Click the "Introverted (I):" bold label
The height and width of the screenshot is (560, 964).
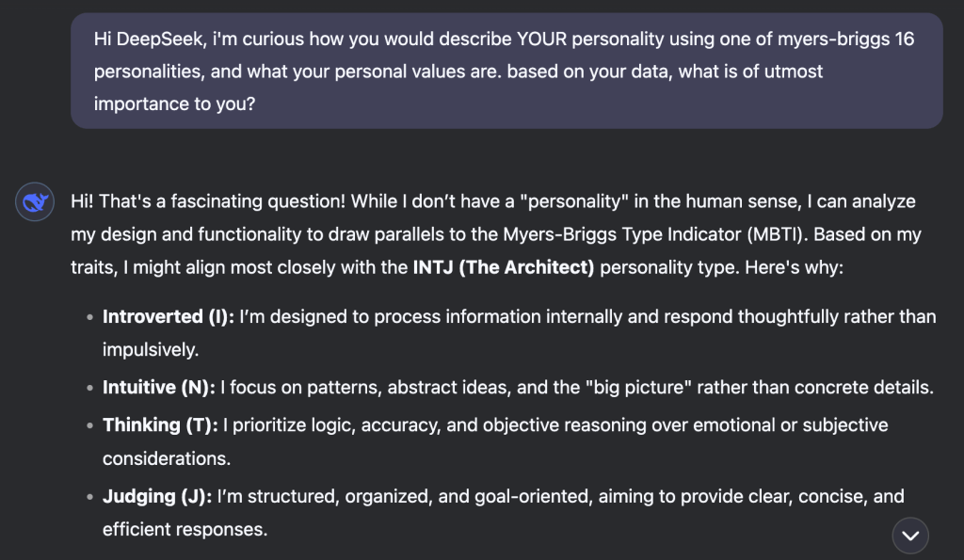[x=169, y=317]
